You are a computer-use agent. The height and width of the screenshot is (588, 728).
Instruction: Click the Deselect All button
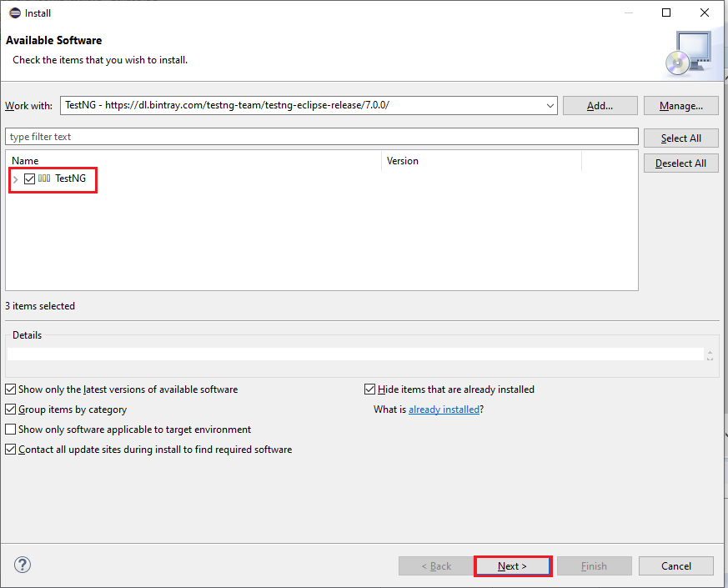pos(681,163)
